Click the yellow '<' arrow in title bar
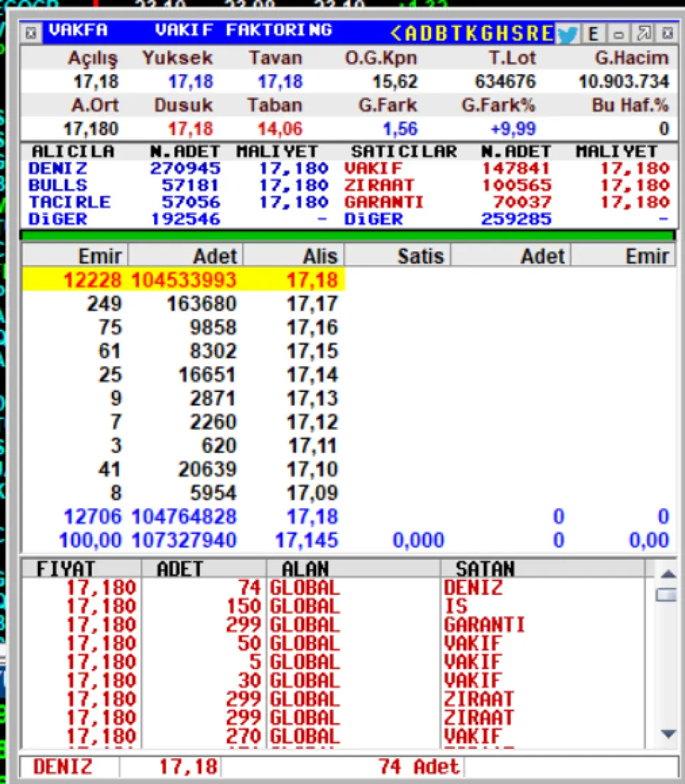The height and width of the screenshot is (784, 685). coord(397,33)
